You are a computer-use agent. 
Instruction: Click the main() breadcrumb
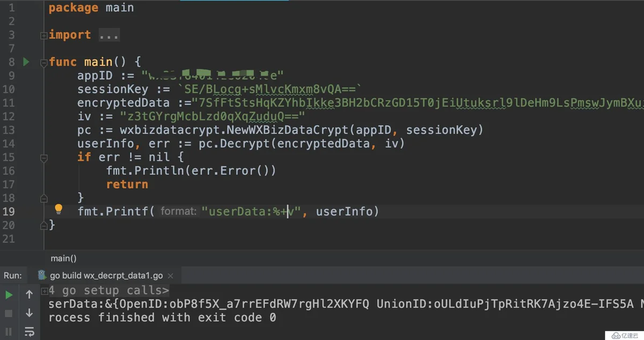tap(64, 258)
